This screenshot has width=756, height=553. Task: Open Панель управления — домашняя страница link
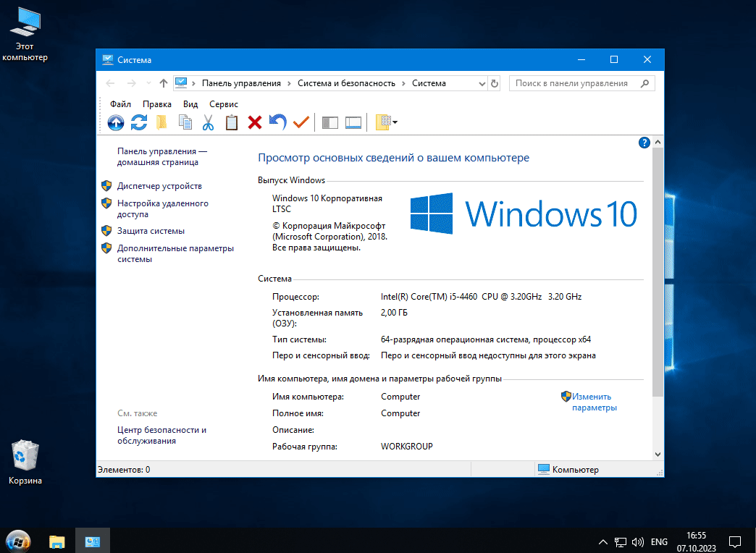pos(162,156)
